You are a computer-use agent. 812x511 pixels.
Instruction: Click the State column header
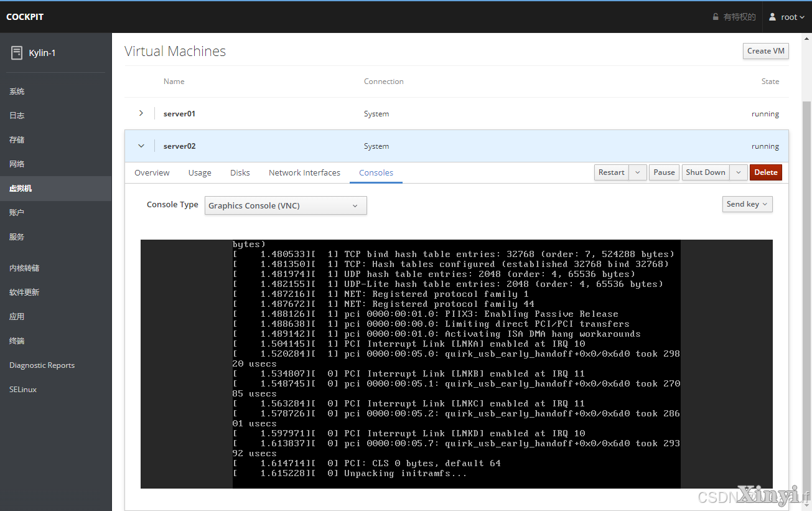click(x=770, y=82)
